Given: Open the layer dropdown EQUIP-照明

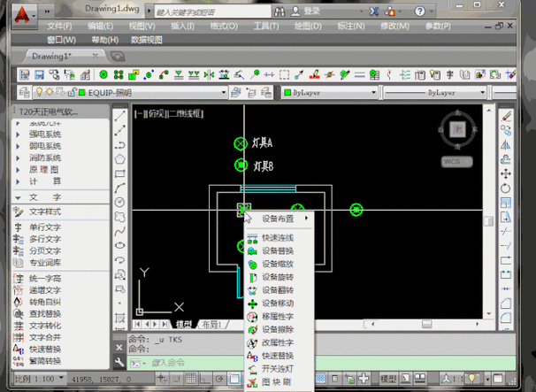Looking at the screenshot, I should click(130, 92).
